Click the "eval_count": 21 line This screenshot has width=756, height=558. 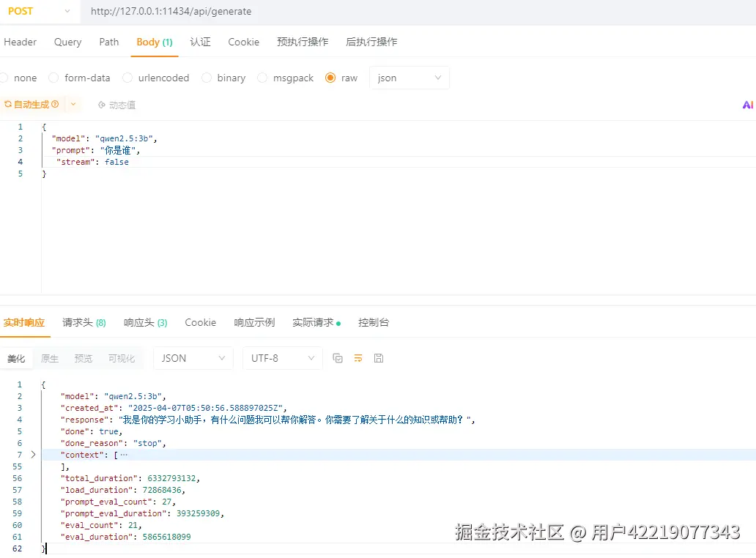[x=101, y=525]
